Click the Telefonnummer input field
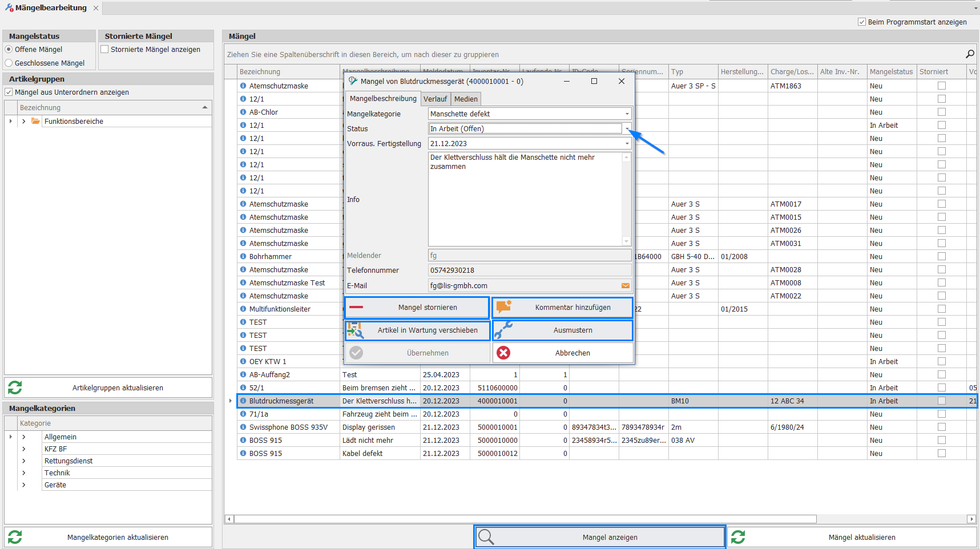980x549 pixels. pyautogui.click(x=529, y=271)
